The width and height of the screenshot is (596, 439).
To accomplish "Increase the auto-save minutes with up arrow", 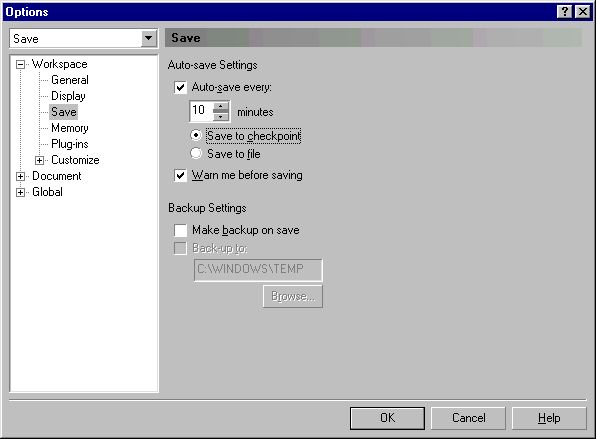I will click(x=221, y=106).
